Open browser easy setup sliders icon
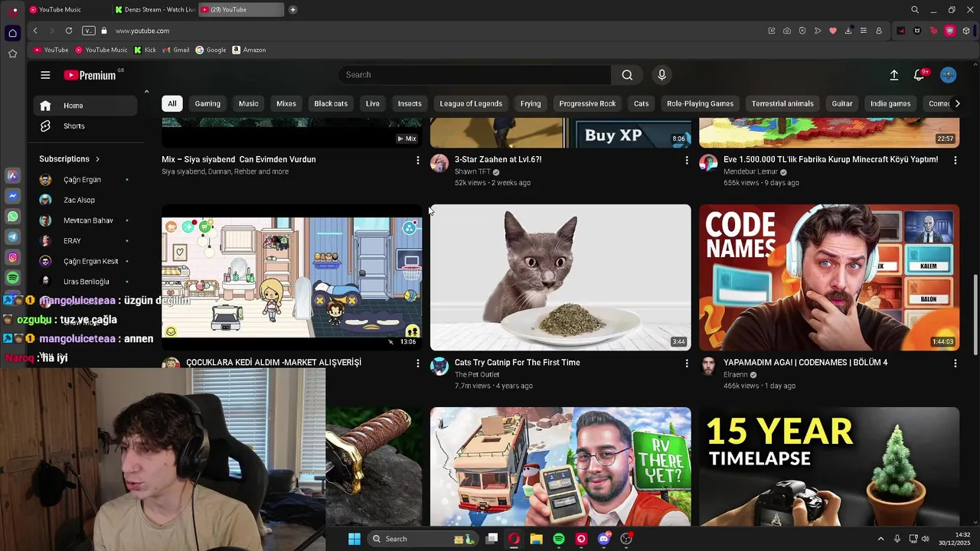Screen dimensions: 980x551 coord(864,31)
